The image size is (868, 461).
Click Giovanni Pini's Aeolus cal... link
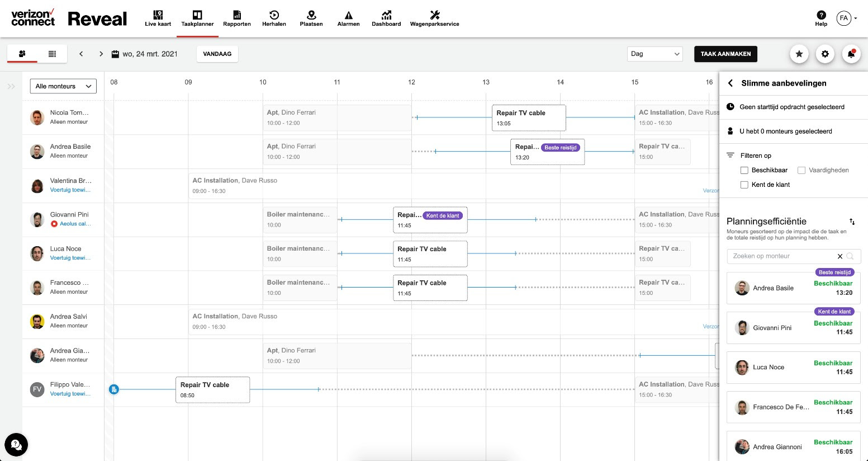pyautogui.click(x=75, y=224)
